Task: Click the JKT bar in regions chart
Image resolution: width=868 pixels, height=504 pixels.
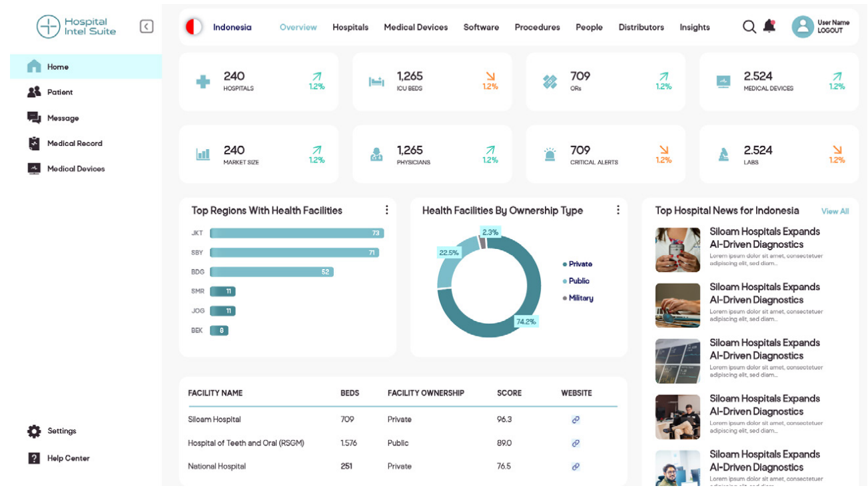Action: tap(296, 233)
